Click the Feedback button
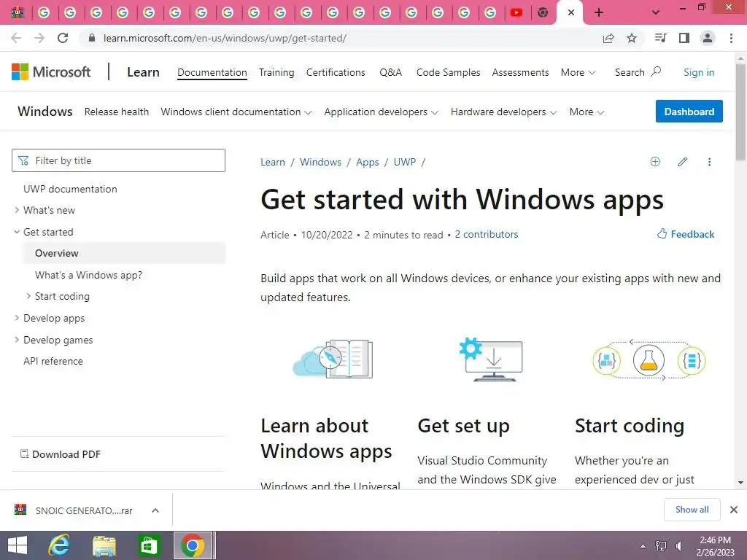The height and width of the screenshot is (560, 747). [686, 234]
